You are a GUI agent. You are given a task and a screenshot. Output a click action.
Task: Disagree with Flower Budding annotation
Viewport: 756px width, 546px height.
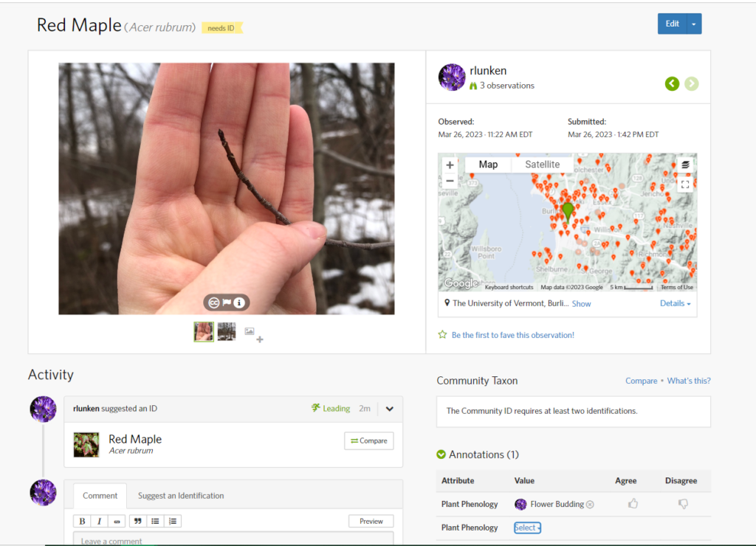(683, 504)
